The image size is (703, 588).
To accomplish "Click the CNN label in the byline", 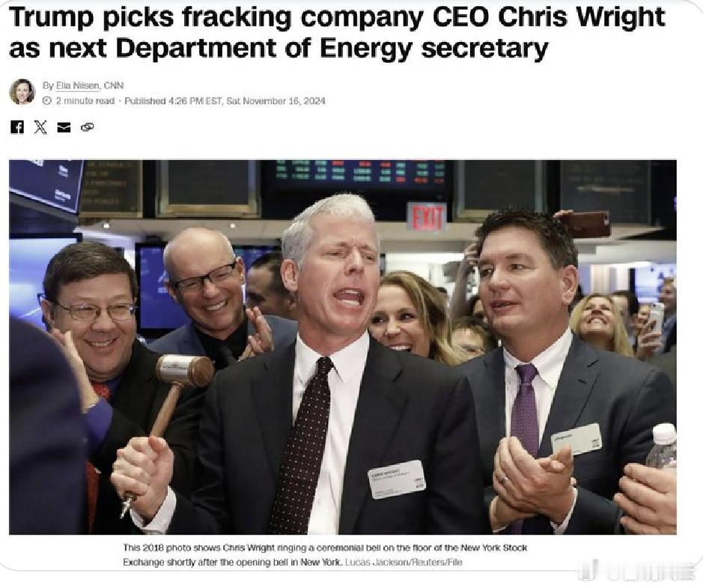I will pos(114,85).
